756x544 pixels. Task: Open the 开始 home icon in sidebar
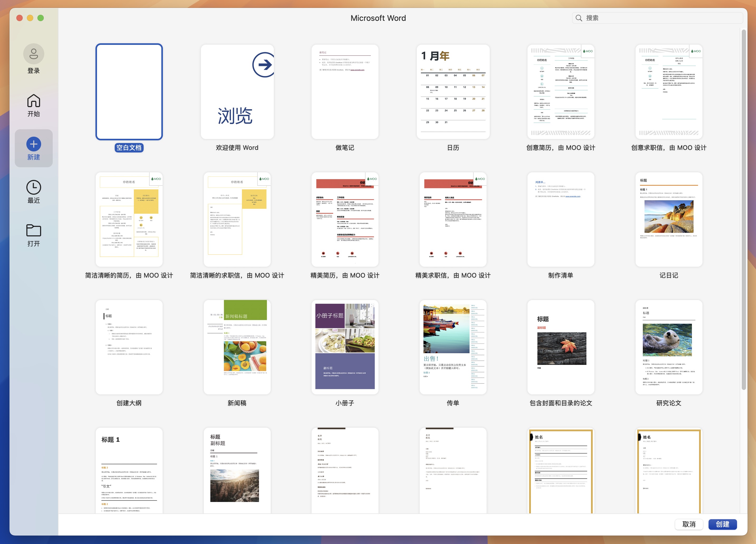[34, 101]
